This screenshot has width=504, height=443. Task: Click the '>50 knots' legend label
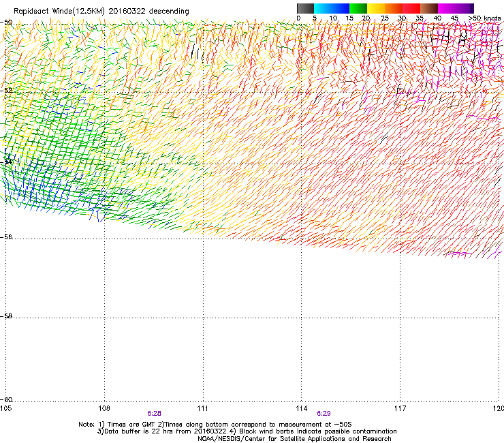(x=484, y=18)
